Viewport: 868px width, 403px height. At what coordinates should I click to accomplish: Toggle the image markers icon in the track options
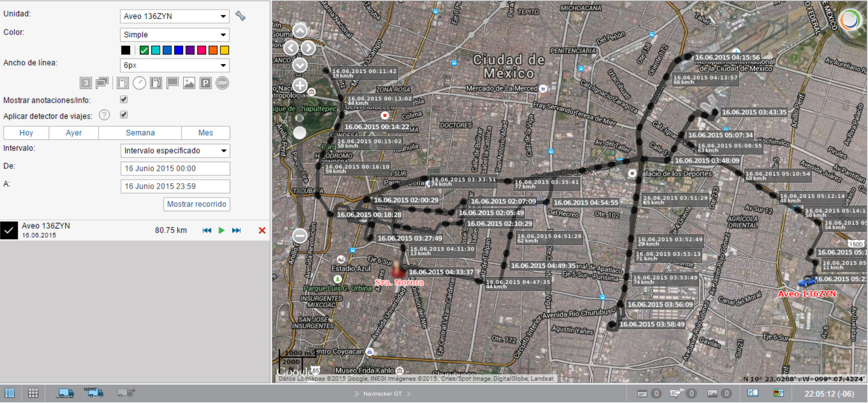click(x=189, y=83)
